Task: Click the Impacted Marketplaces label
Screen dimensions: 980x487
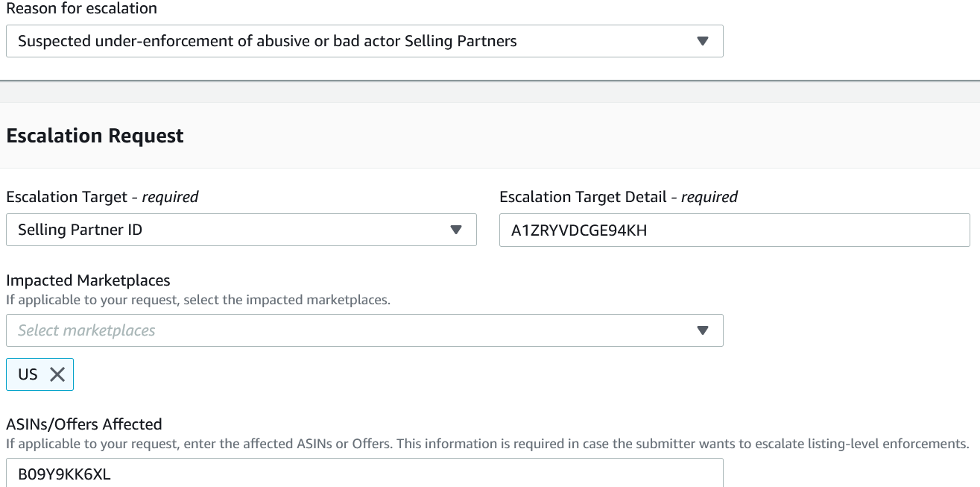Action: click(88, 280)
